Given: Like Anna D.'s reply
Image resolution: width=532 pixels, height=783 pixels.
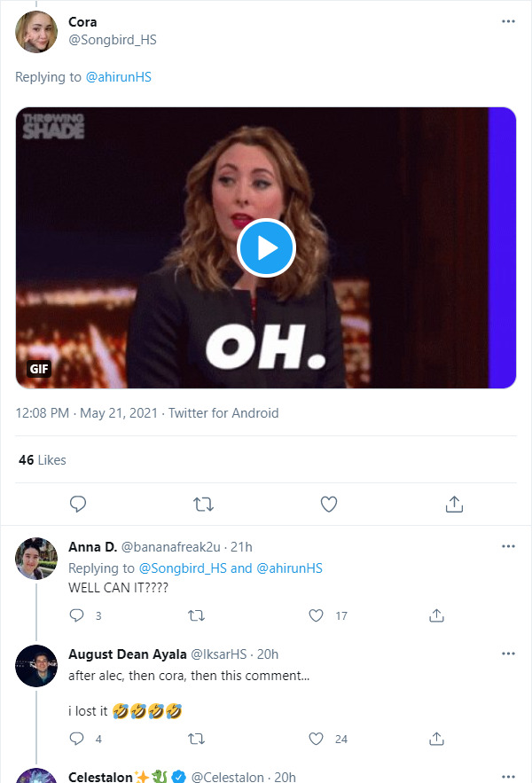Looking at the screenshot, I should [x=317, y=615].
